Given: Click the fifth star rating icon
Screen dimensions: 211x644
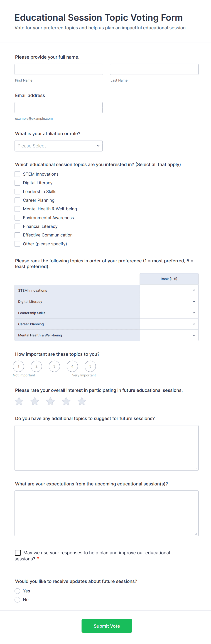Looking at the screenshot, I should (x=82, y=401).
